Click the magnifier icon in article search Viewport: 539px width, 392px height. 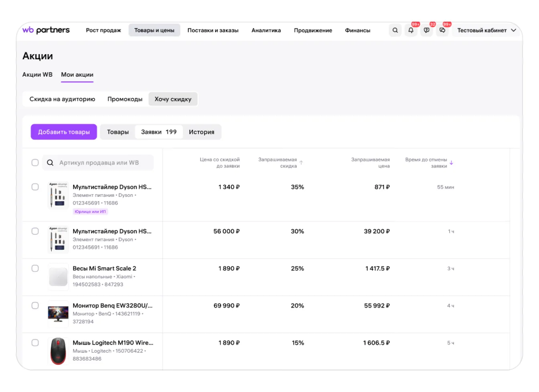tap(50, 163)
